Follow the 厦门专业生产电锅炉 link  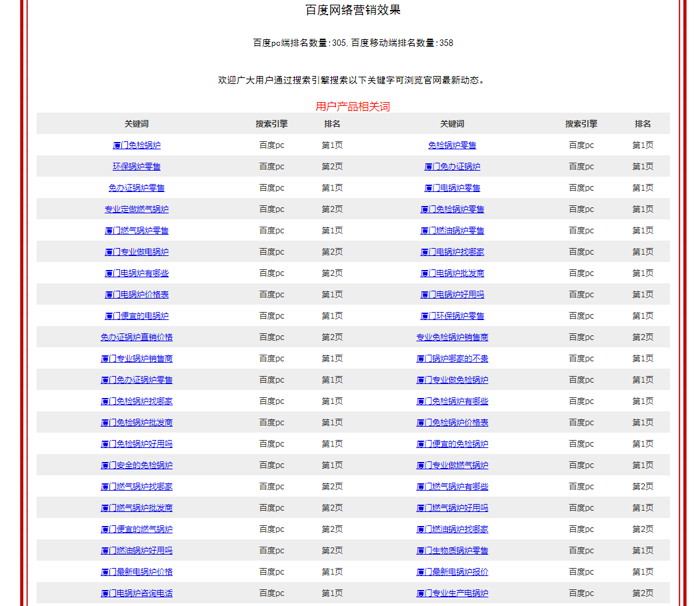[x=452, y=593]
